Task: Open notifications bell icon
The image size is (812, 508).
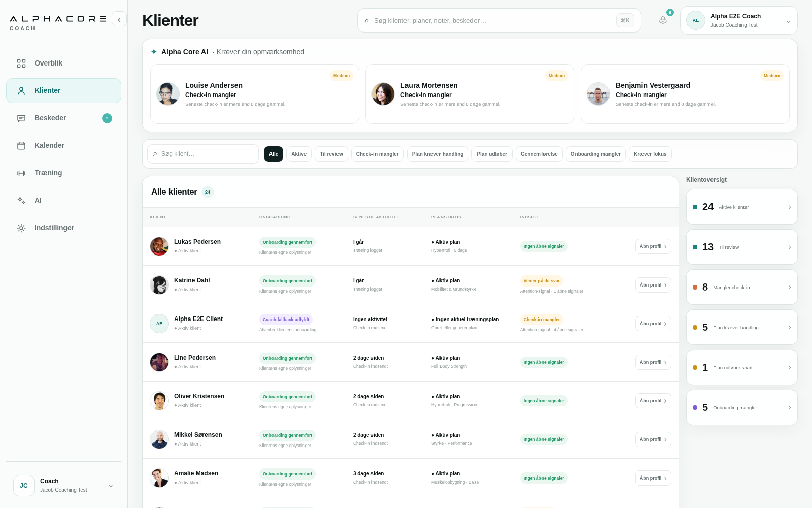Action: pyautogui.click(x=663, y=20)
